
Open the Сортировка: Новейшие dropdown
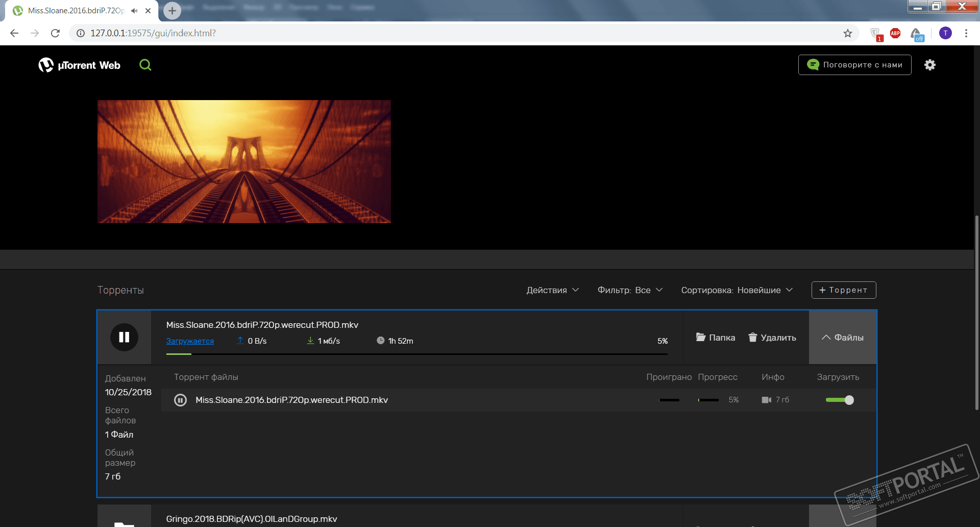pyautogui.click(x=737, y=290)
